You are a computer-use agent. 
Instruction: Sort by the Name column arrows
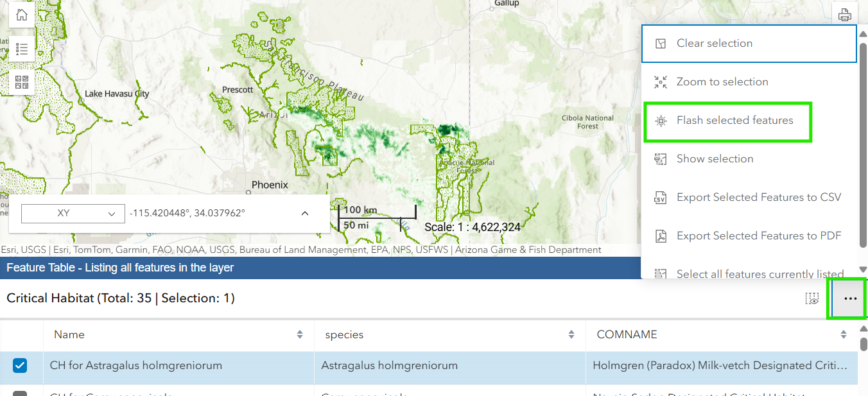(300, 334)
